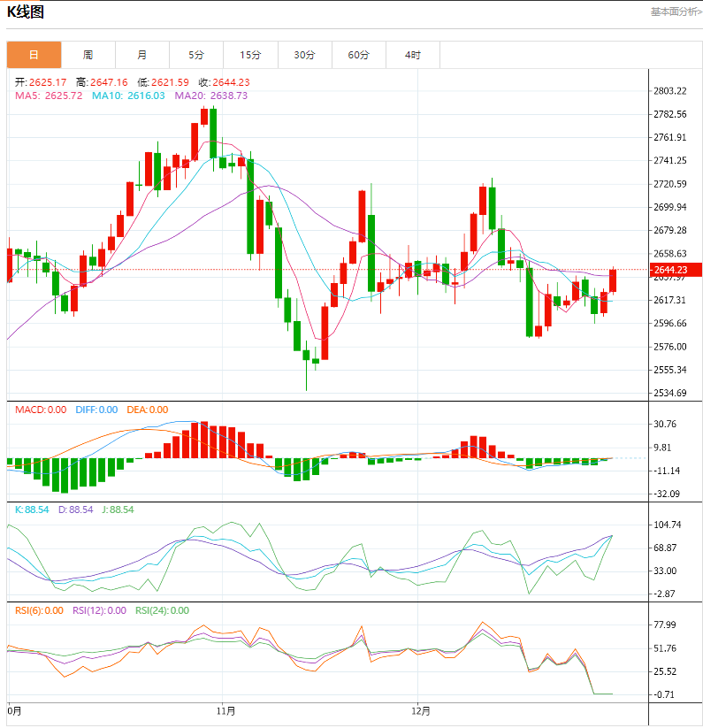
Task: Click the MA20 indicator label
Action: (x=211, y=96)
